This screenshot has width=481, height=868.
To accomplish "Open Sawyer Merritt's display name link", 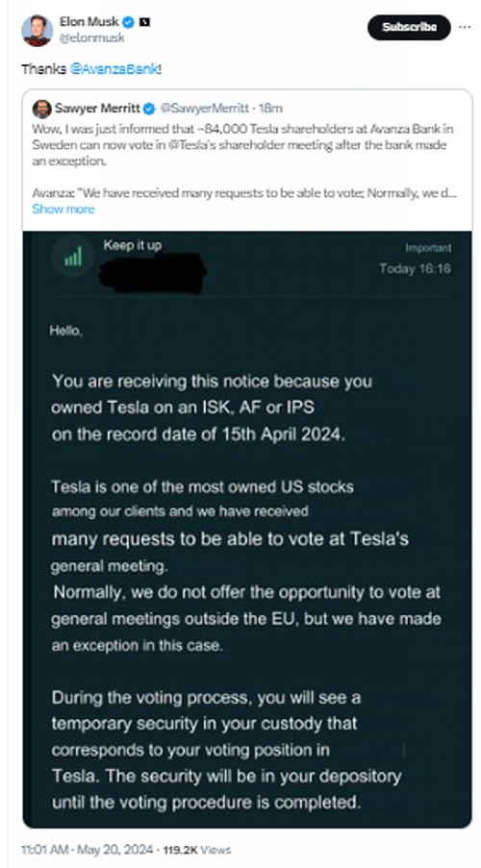I will 97,109.
